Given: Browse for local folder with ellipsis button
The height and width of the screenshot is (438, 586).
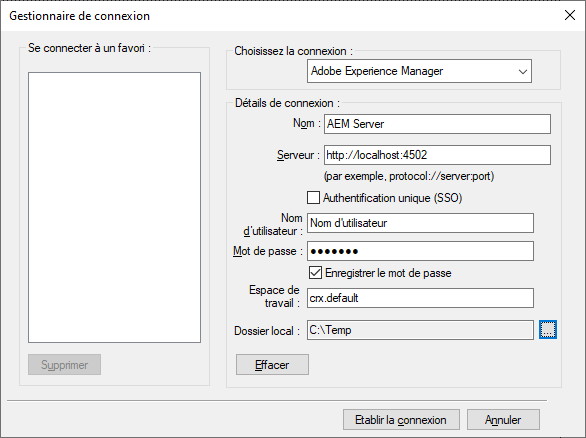Looking at the screenshot, I should point(548,330).
